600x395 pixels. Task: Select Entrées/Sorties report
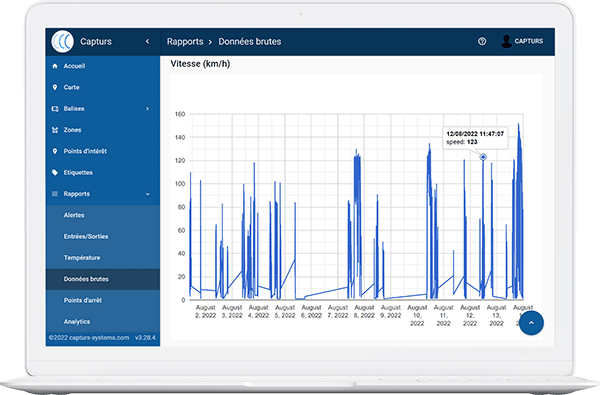(103, 237)
